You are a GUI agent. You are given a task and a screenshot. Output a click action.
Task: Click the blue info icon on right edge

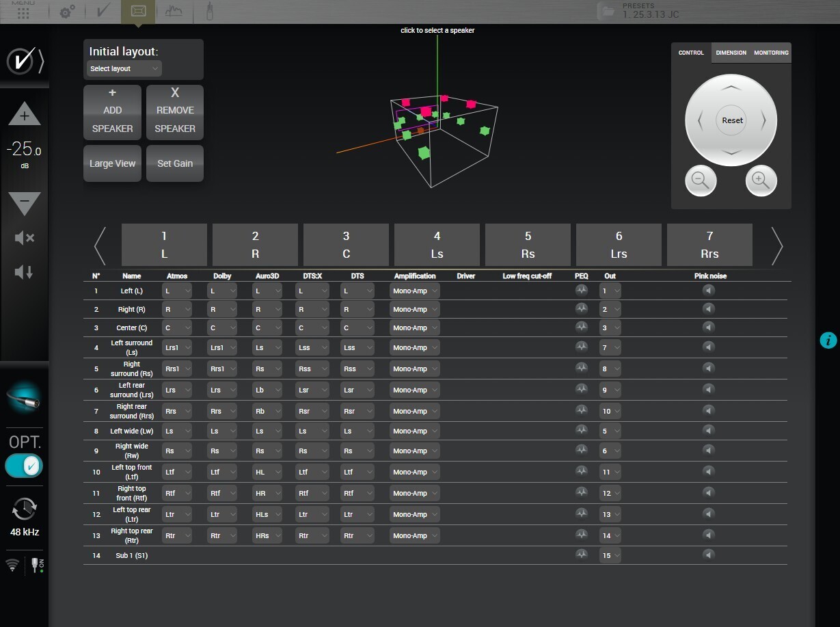point(828,340)
